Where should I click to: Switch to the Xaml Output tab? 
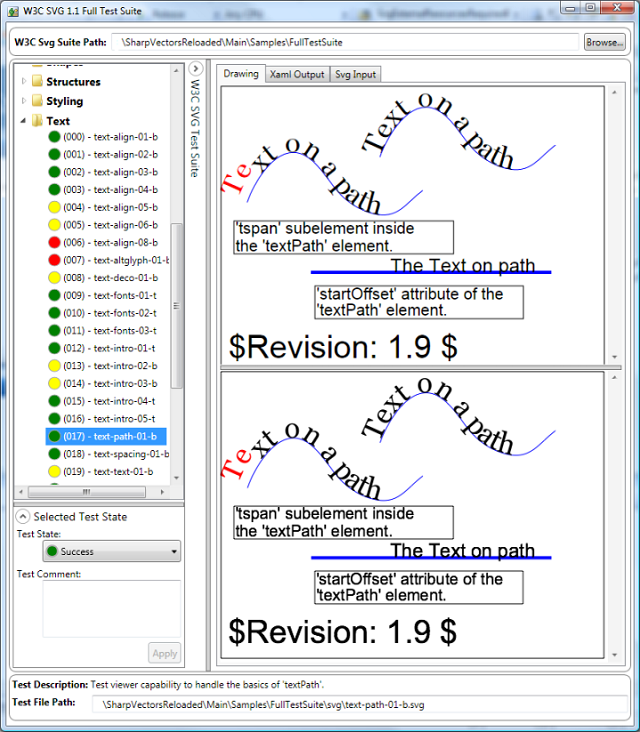[x=297, y=74]
